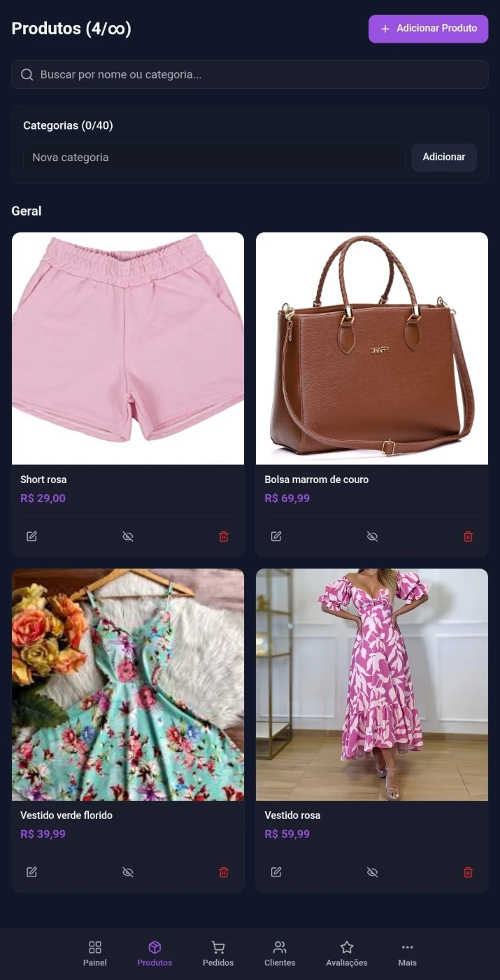Delete the Short rosa product
500x980 pixels.
pos(224,536)
